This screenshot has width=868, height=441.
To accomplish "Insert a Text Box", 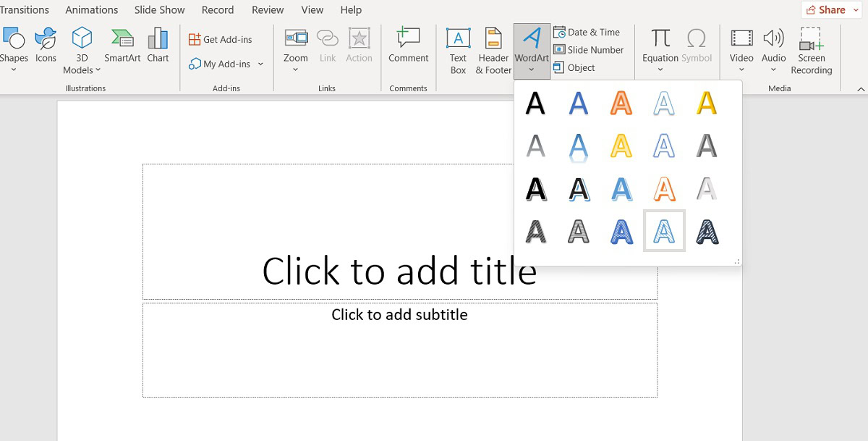I will tap(458, 51).
